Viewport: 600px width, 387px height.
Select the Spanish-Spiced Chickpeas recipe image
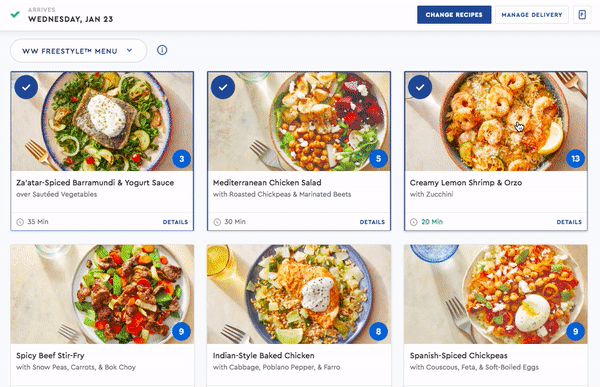point(496,294)
